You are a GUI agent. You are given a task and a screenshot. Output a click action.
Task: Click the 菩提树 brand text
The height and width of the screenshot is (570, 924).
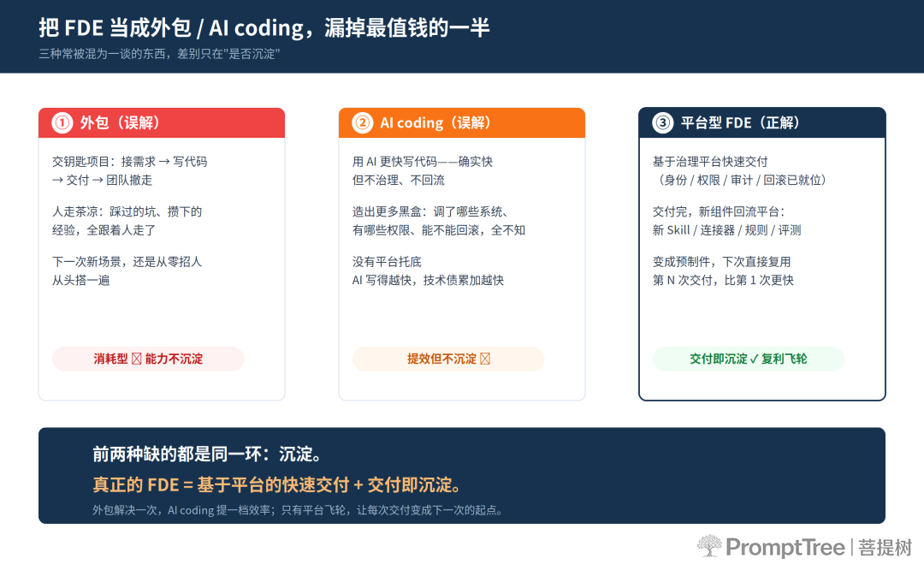click(885, 548)
